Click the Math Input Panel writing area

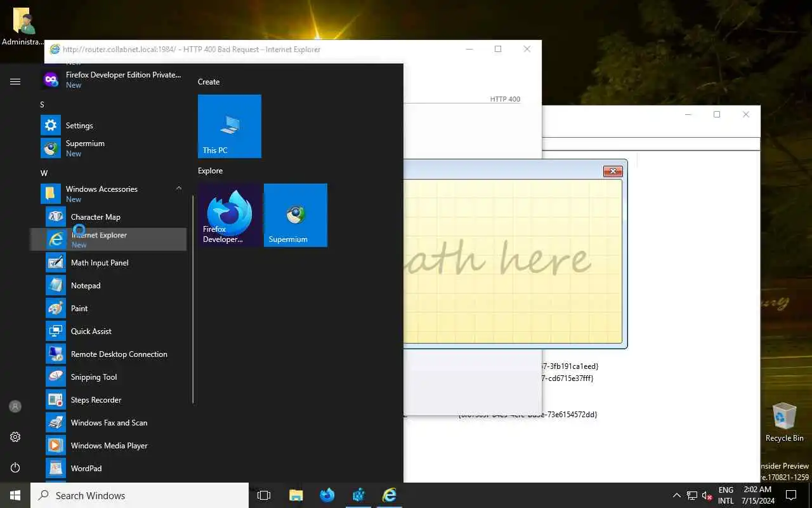pos(513,262)
